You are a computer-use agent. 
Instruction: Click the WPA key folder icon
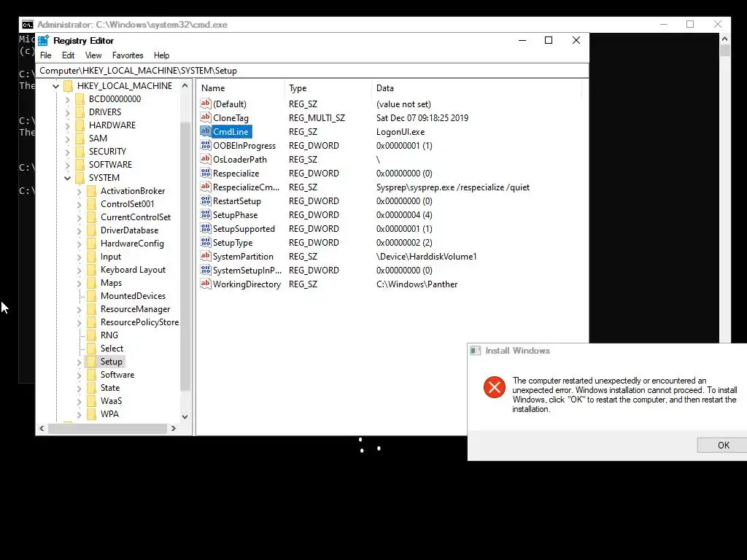[x=91, y=414]
